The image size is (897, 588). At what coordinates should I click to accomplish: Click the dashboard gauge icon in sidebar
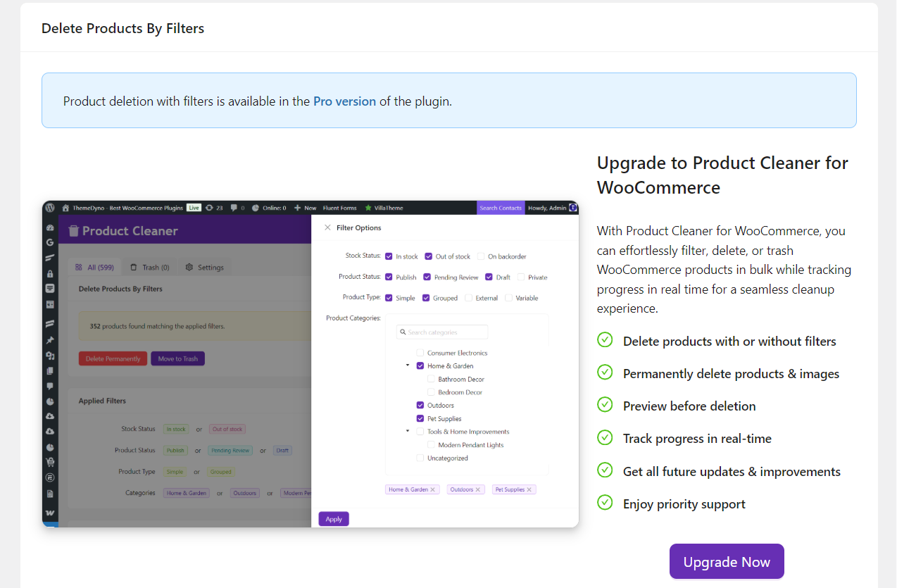point(50,227)
